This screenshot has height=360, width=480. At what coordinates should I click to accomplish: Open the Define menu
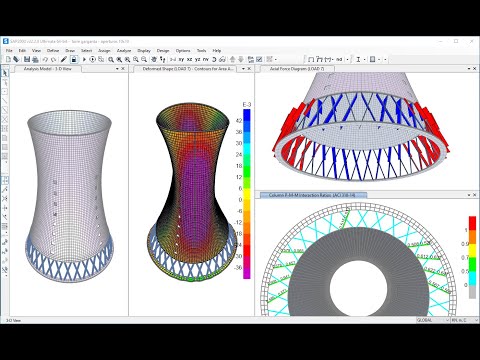click(53, 51)
